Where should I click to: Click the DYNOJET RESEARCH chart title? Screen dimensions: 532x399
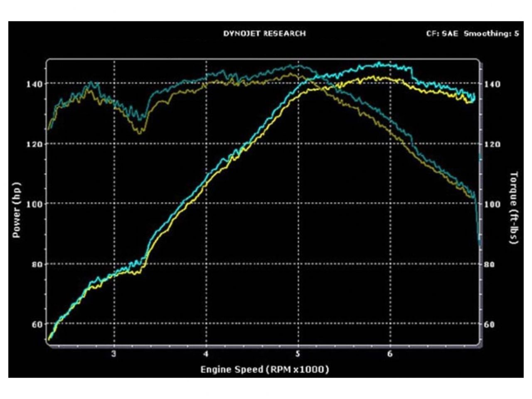point(264,34)
